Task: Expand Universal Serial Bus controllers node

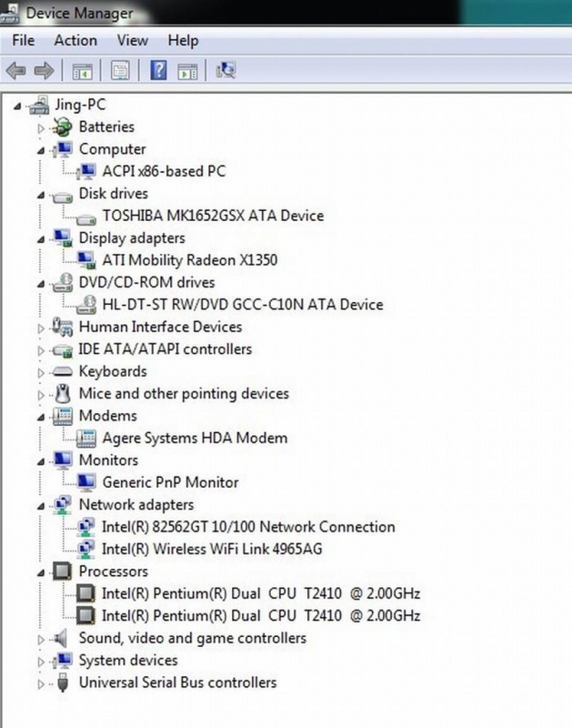Action: point(41,683)
